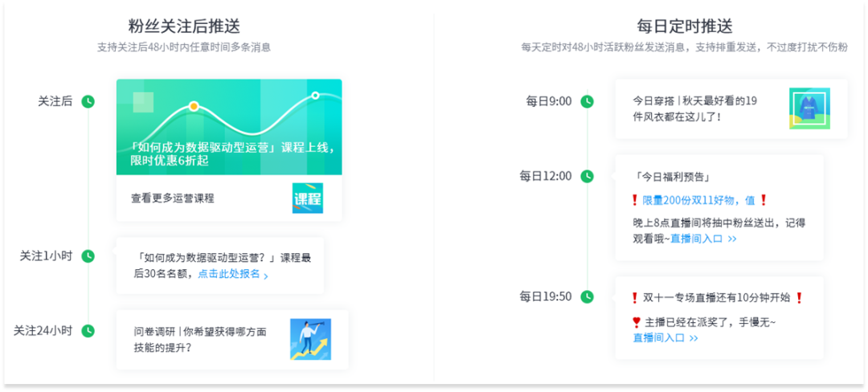This screenshot has height=392, width=868.
Task: Click the 每日19:50 timeline label
Action: click(545, 296)
